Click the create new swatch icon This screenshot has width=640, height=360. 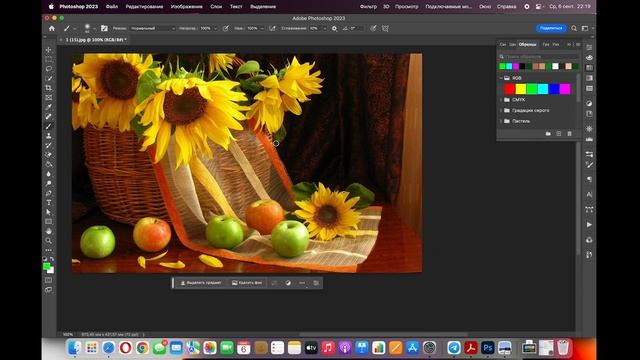(x=559, y=133)
